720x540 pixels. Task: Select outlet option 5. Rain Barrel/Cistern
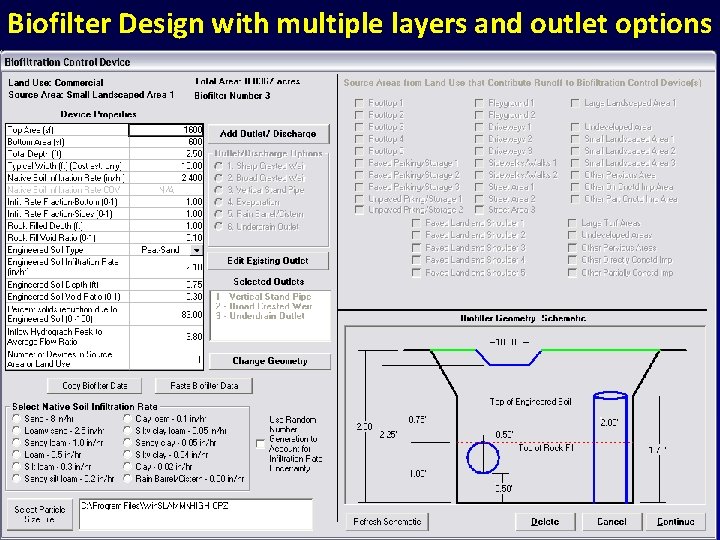tap(219, 214)
